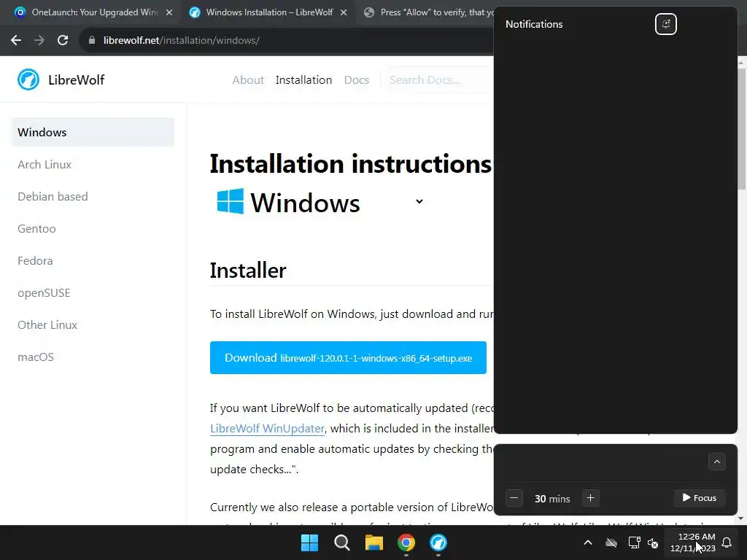Launch File Explorer from taskbar
The width and height of the screenshot is (747, 560).
[374, 542]
